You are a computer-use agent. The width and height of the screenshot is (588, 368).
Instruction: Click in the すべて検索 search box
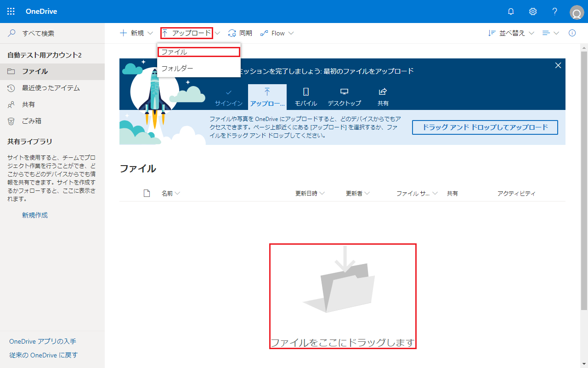(52, 33)
